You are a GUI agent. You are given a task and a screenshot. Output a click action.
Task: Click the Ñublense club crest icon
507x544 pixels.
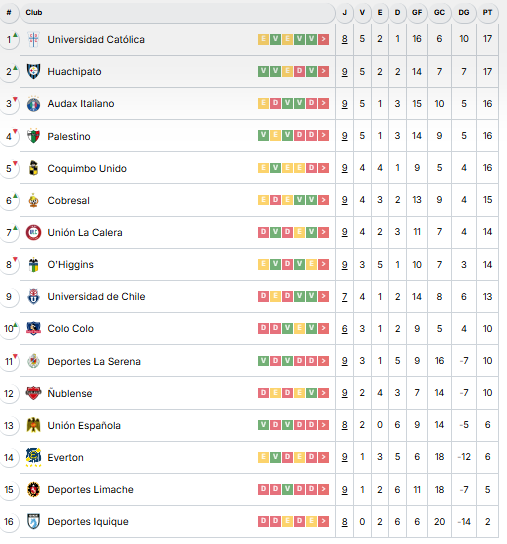(33, 393)
